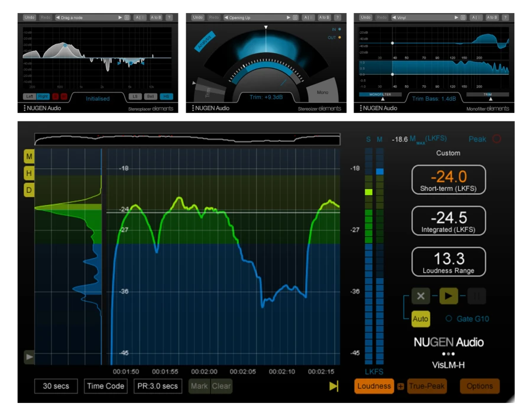Screen dimensions: 532x416
Task: Click Redo in the Stereoplacer plugin
Action: point(45,17)
